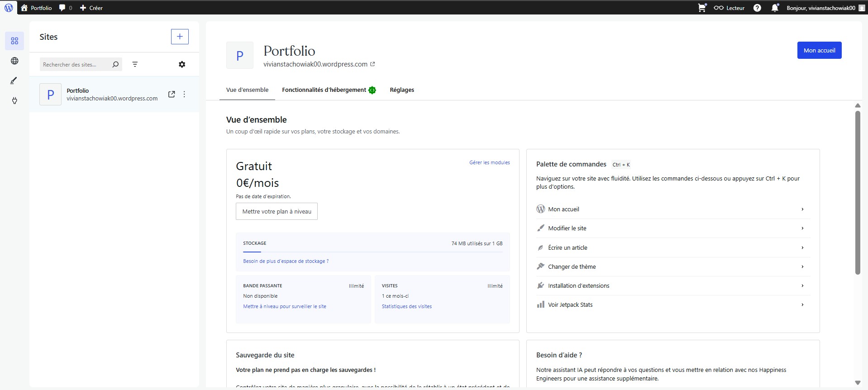The height and width of the screenshot is (390, 868).
Task: Open Besoin de plus d'espace de stockage link
Action: pyautogui.click(x=286, y=261)
